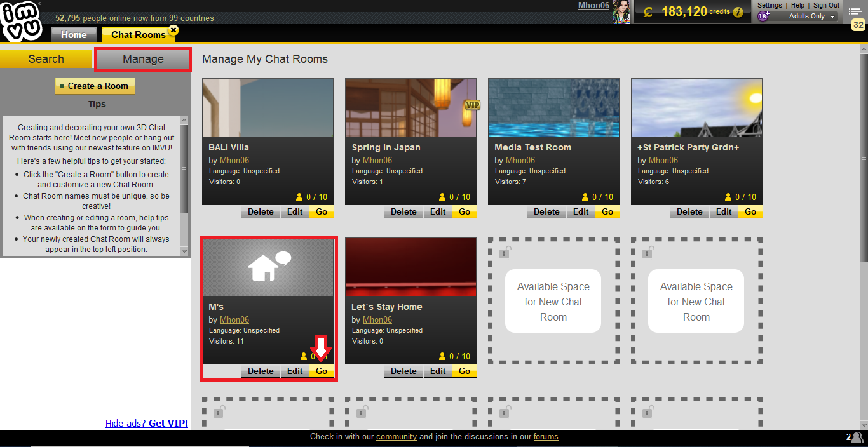Screen dimensions: 868x447
Task: Click the 18+ access pass badge
Action: pos(763,16)
